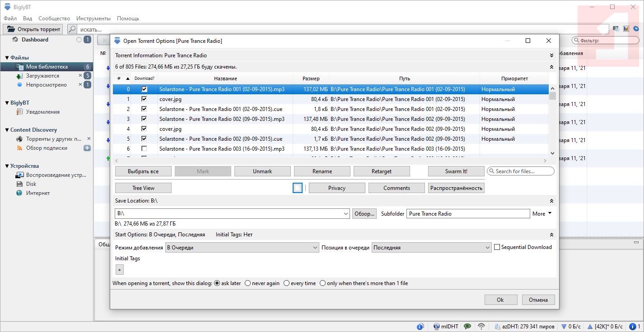The width and height of the screenshot is (644, 332).
Task: Open the save path dropdown showing B:\
Action: pyautogui.click(x=346, y=214)
